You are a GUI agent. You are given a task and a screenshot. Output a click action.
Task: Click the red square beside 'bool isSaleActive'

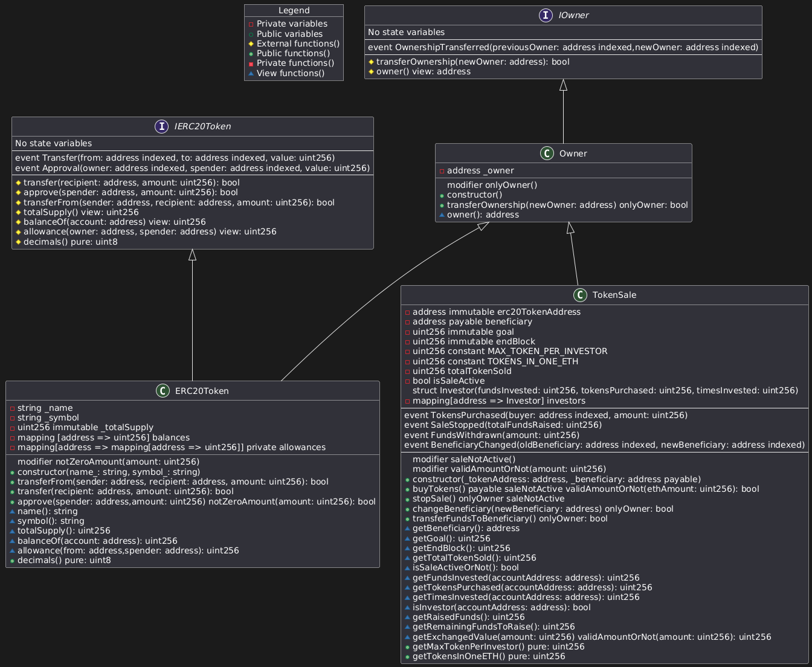[x=407, y=381]
